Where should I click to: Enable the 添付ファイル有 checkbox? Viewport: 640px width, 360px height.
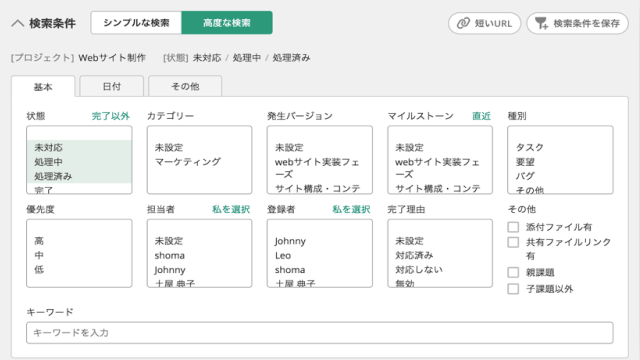[x=513, y=227]
